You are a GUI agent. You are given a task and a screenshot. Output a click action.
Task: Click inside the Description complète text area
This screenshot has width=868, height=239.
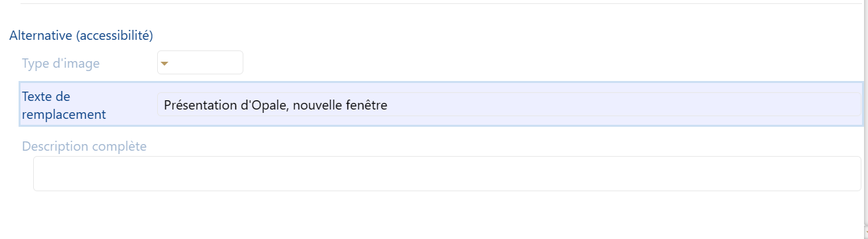tap(447, 173)
